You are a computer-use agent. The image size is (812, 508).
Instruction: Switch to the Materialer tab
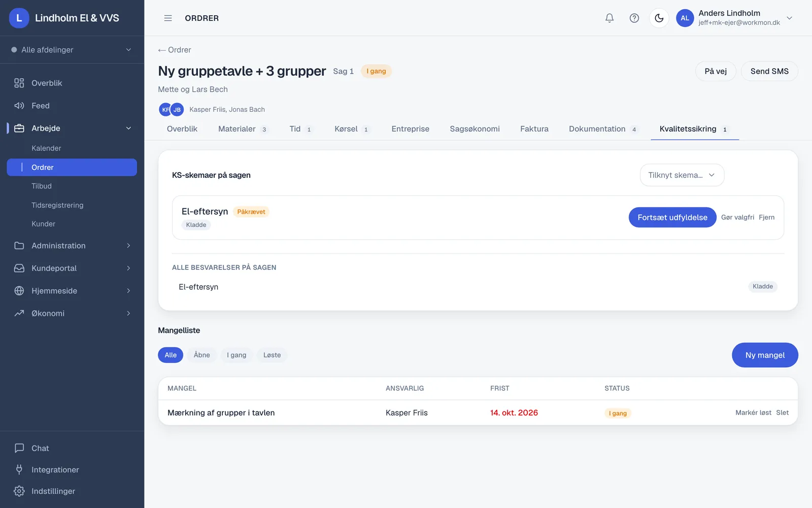click(x=243, y=129)
